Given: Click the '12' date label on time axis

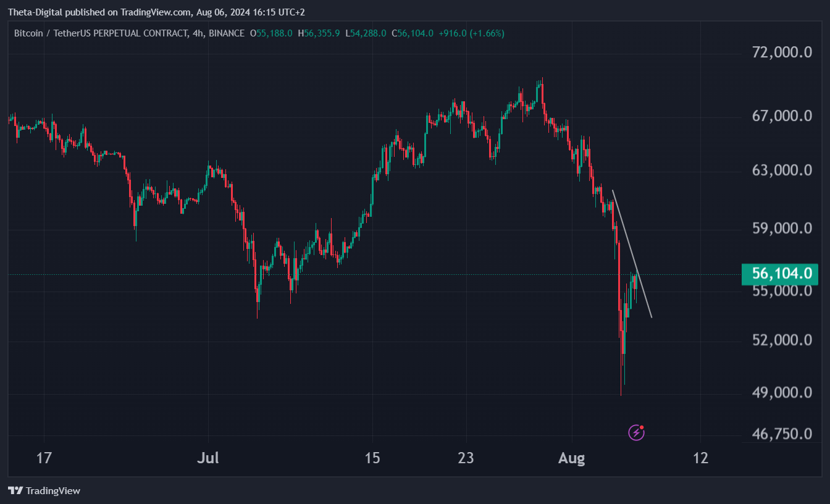Looking at the screenshot, I should [x=700, y=458].
